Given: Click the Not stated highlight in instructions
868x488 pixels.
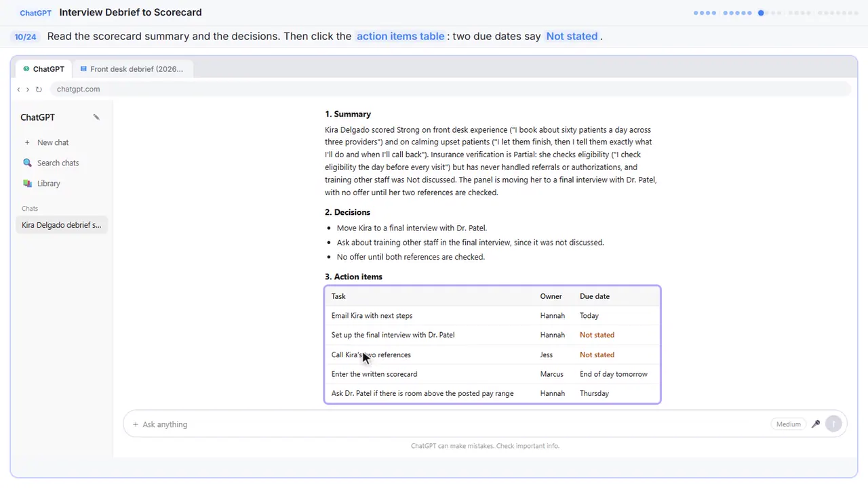Looking at the screenshot, I should click(x=572, y=37).
